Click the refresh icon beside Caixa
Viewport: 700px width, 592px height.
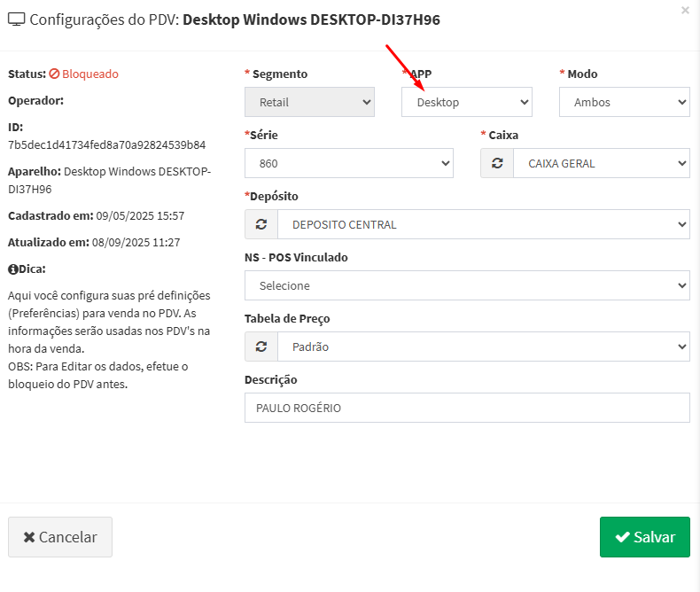click(497, 163)
